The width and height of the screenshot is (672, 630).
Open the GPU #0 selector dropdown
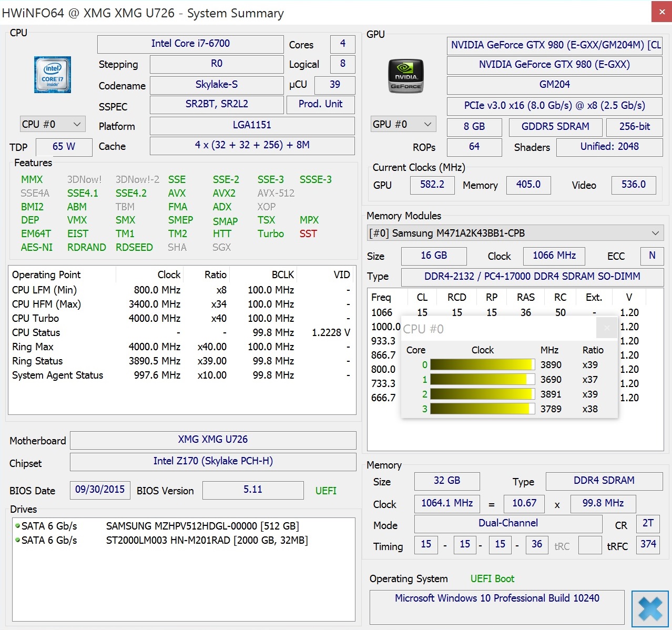point(403,124)
